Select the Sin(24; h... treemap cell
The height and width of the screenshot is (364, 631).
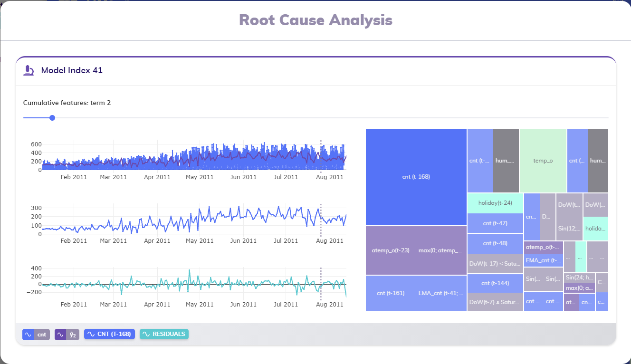(x=579, y=278)
